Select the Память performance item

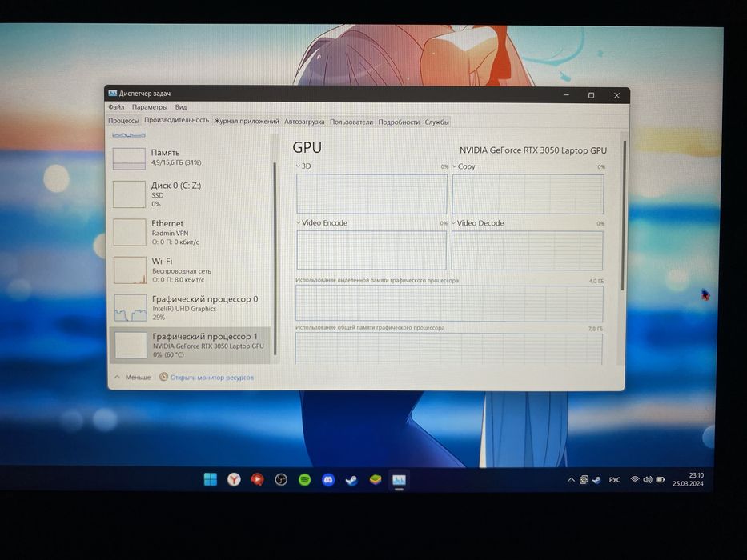click(191, 158)
